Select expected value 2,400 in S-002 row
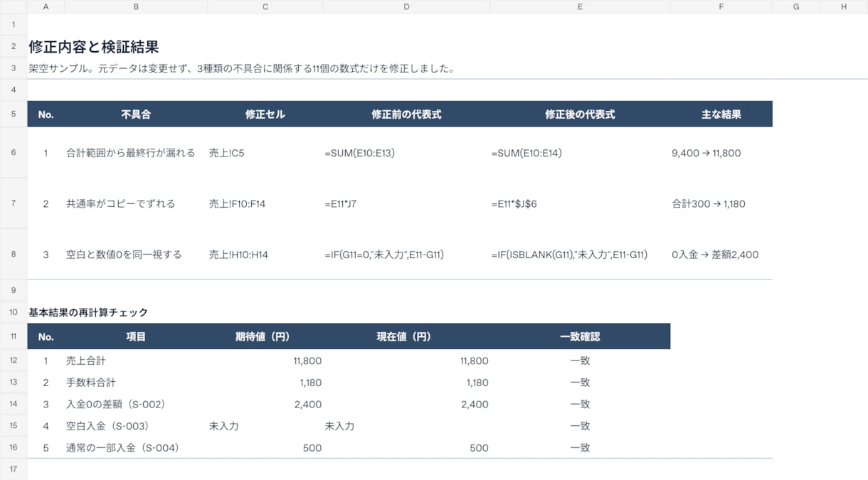Image resolution: width=868 pixels, height=480 pixels. 265,404
